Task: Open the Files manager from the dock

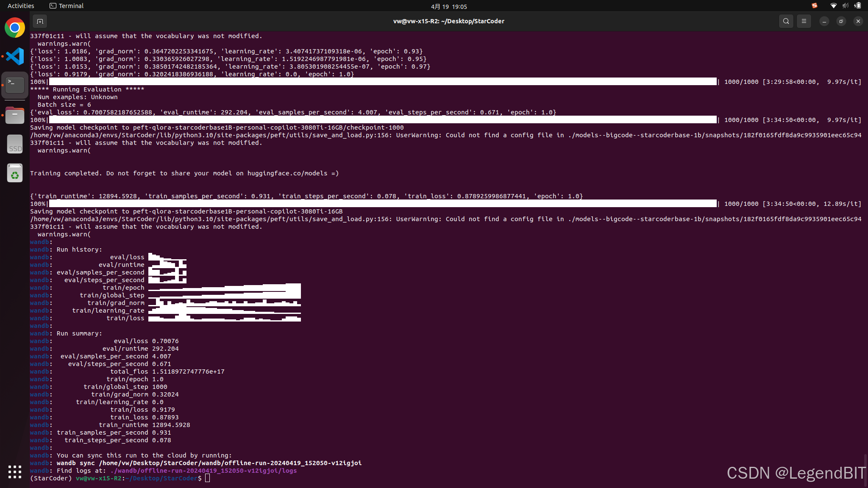Action: coord(15,115)
